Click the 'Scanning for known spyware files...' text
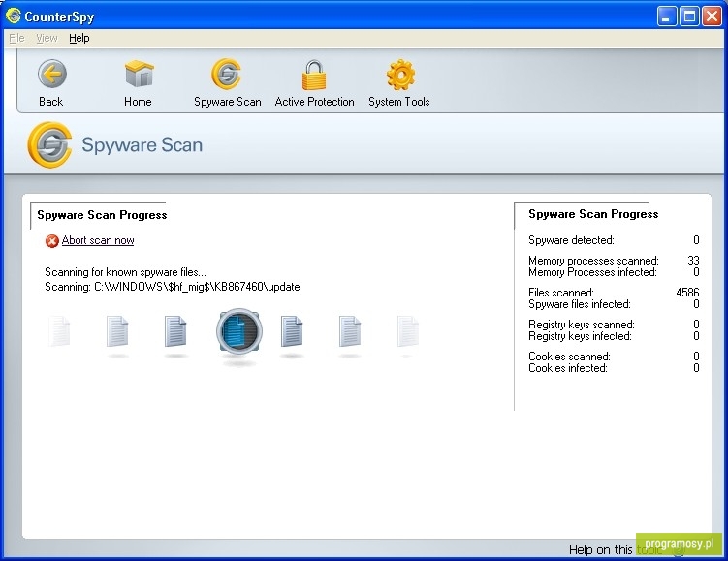Image resolution: width=728 pixels, height=561 pixels. pos(125,272)
